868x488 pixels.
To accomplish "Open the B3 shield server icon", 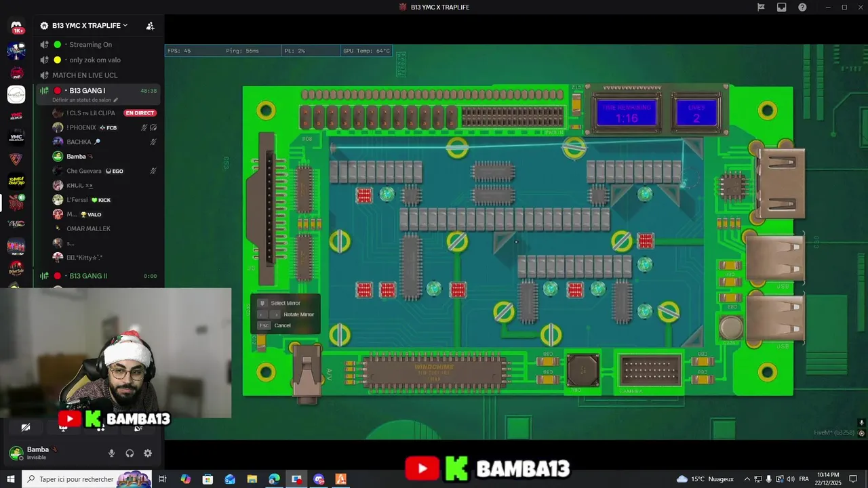I will pyautogui.click(x=16, y=159).
